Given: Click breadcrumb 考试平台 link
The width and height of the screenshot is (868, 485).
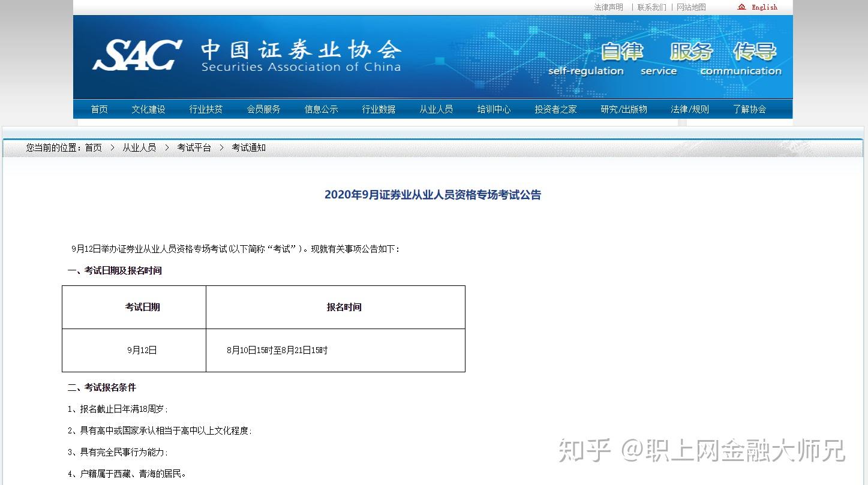Looking at the screenshot, I should pos(194,147).
